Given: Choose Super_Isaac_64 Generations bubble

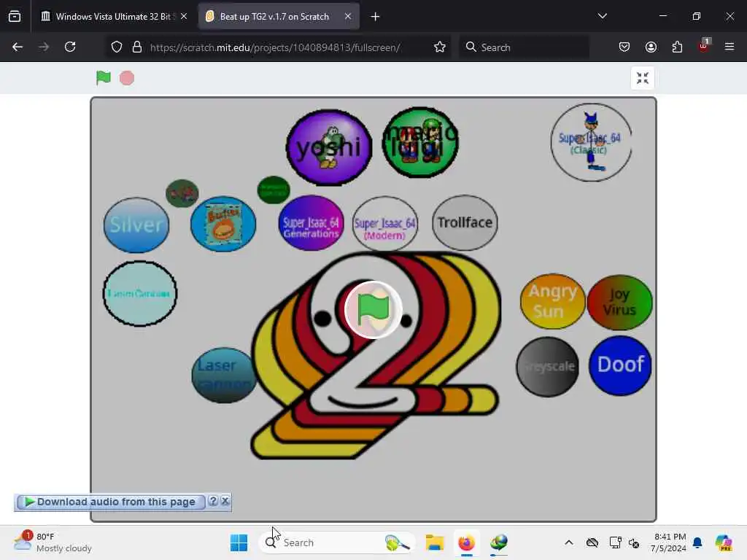Looking at the screenshot, I should click(311, 223).
